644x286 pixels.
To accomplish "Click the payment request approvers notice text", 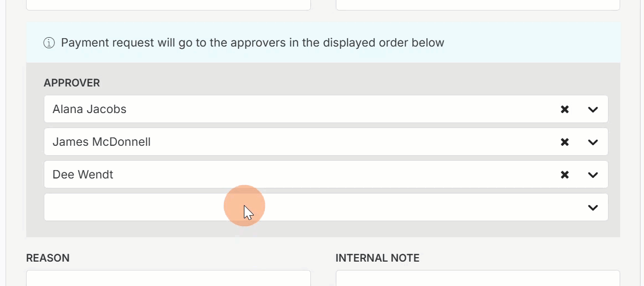I will [x=253, y=43].
